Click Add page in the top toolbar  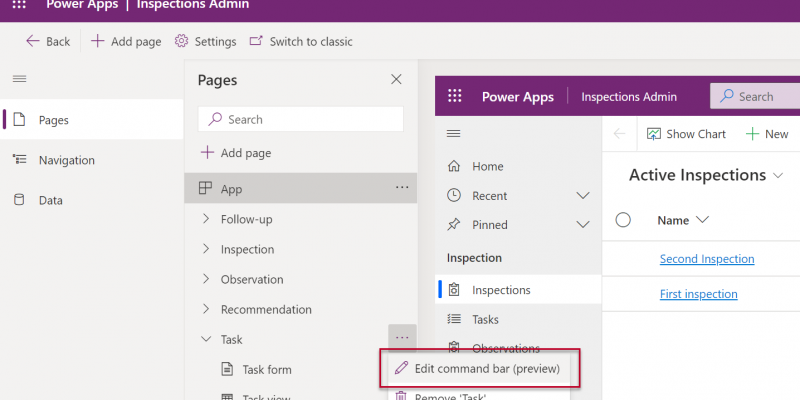[126, 41]
